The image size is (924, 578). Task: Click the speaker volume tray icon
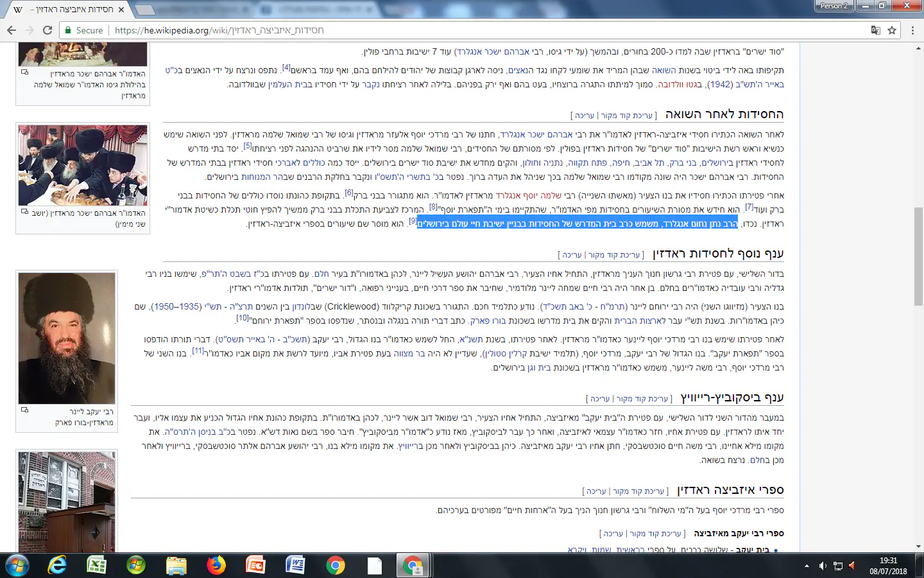click(x=823, y=566)
